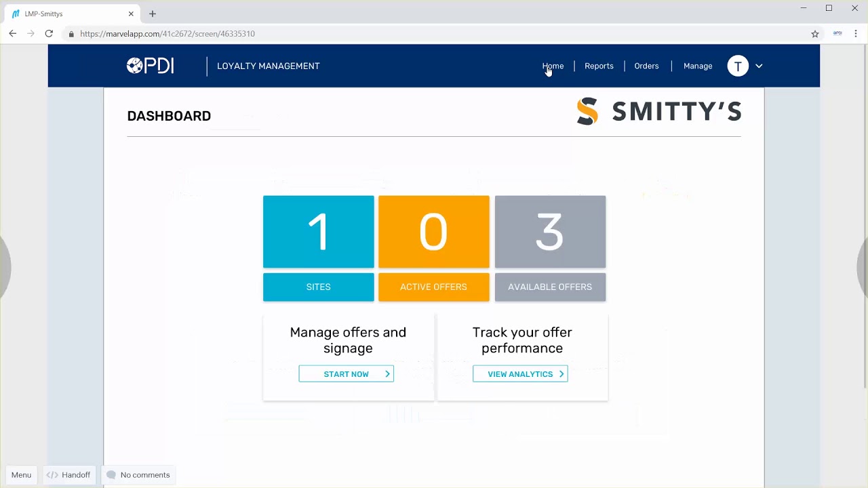The image size is (868, 488).
Task: Click the browser forward arrow
Action: click(31, 33)
